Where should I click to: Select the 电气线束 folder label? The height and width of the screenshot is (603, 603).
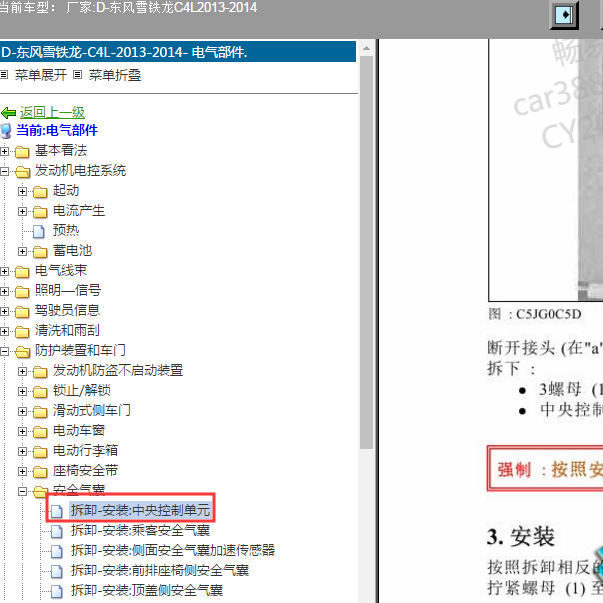click(x=61, y=270)
